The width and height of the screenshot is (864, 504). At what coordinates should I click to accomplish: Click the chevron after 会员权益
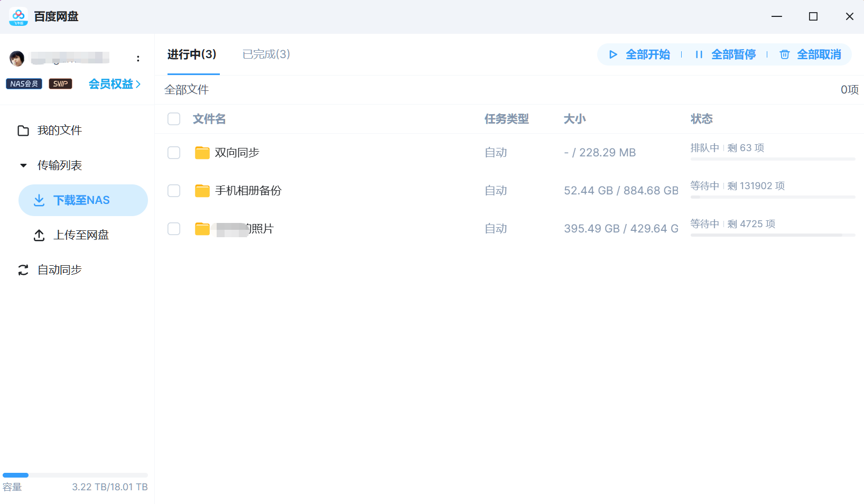[138, 84]
